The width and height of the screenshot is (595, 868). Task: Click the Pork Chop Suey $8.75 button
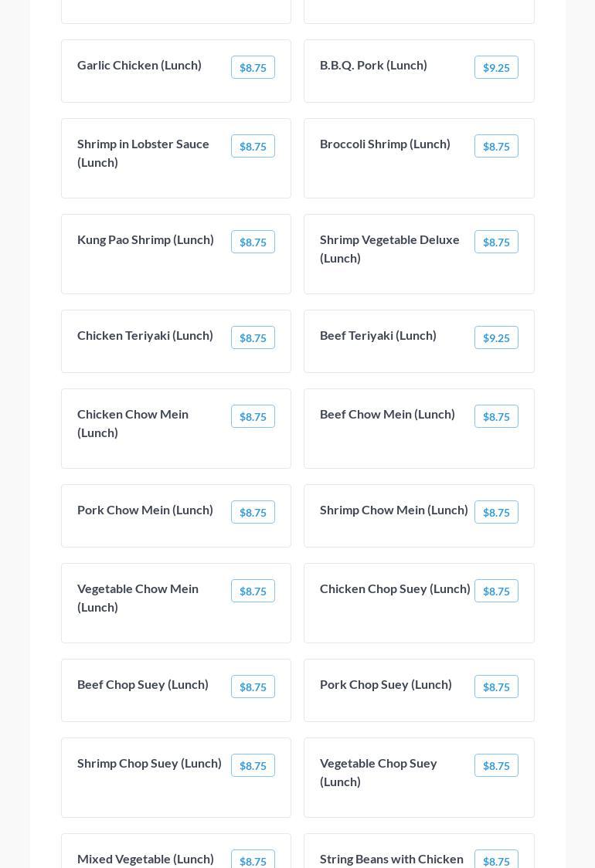496,687
